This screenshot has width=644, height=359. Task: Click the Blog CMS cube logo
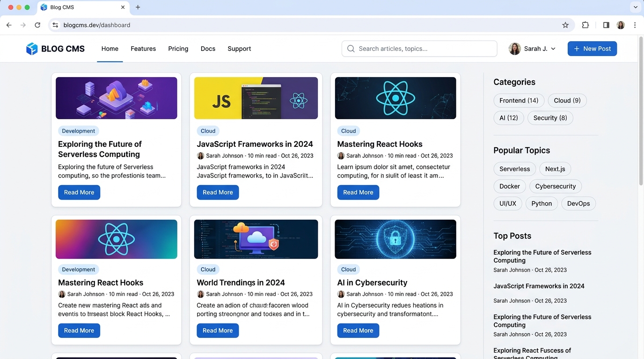point(32,49)
